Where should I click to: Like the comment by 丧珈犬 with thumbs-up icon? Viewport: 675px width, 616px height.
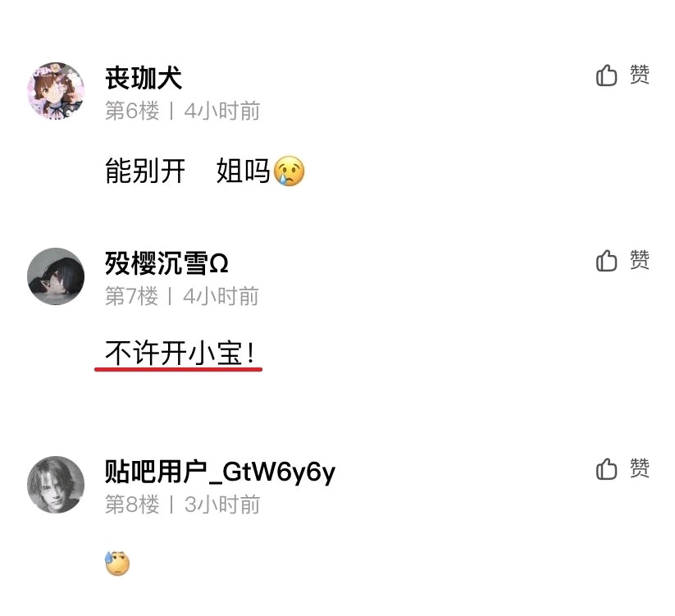(607, 75)
